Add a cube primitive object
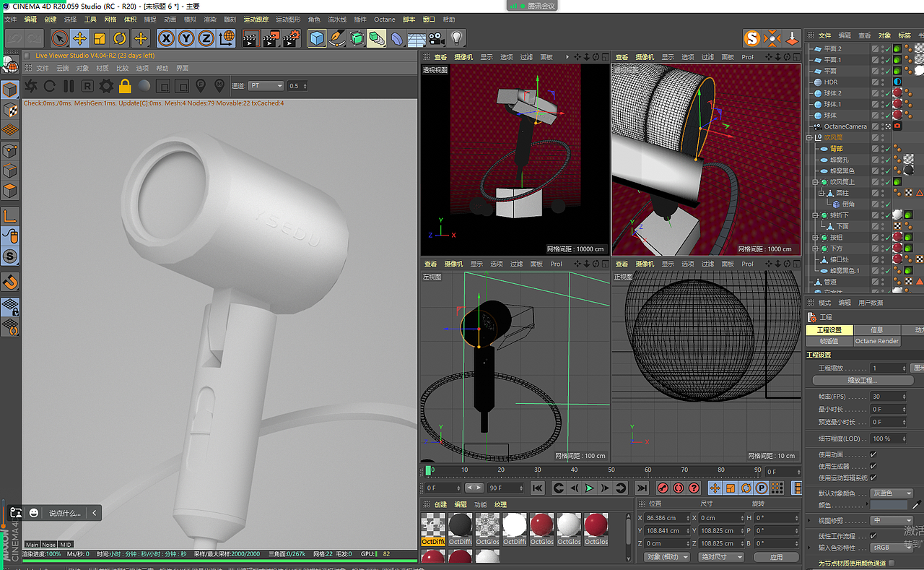924x570 pixels. tap(317, 38)
